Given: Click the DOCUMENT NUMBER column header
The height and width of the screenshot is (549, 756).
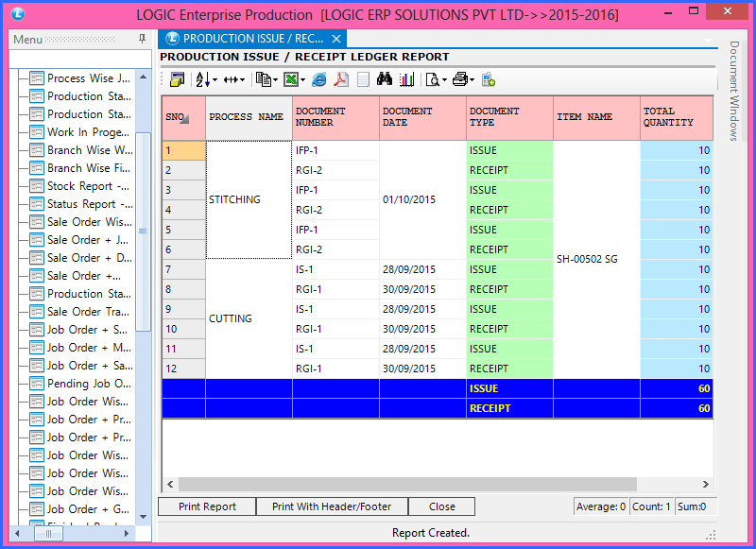Looking at the screenshot, I should (335, 118).
